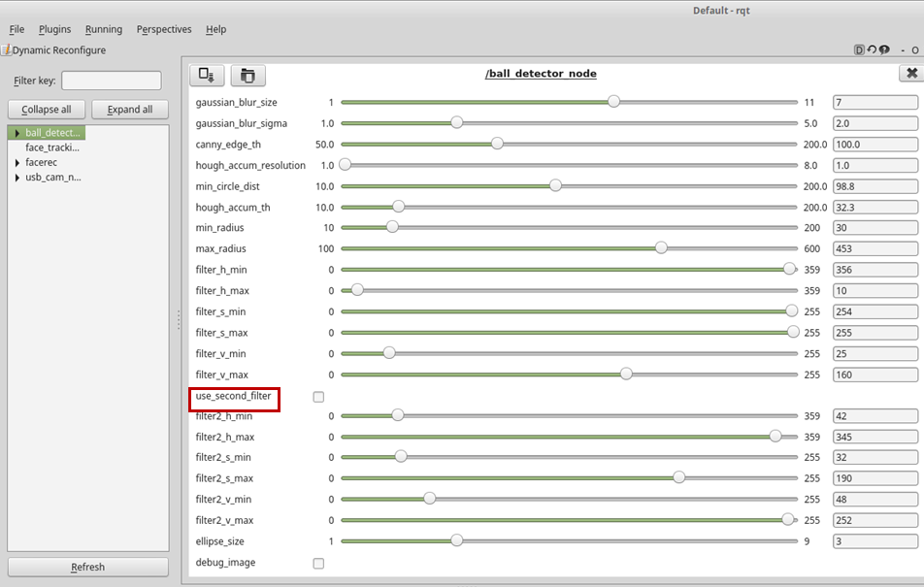Image resolution: width=924 pixels, height=587 pixels.
Task: Expand the ball_detect... tree arrow
Action: click(x=17, y=133)
